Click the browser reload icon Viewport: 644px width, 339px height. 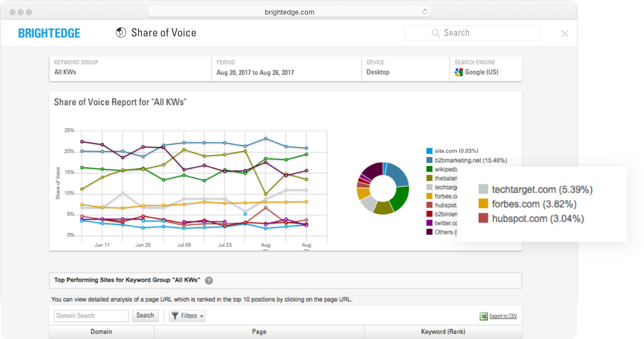click(x=424, y=12)
